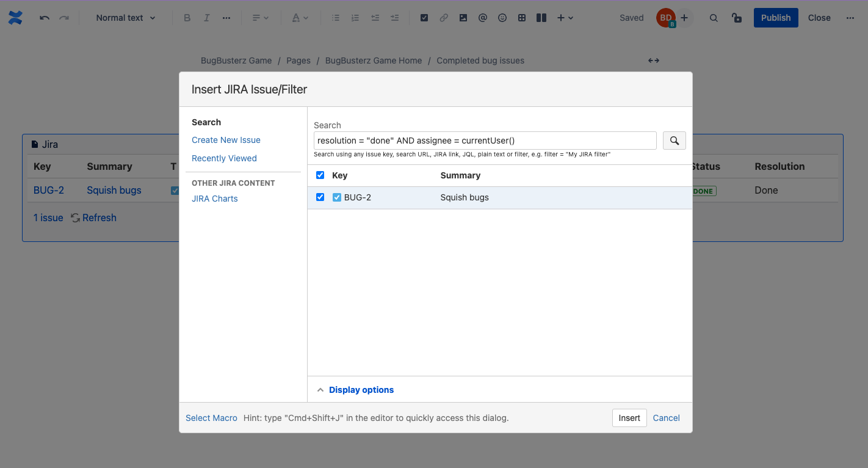The image size is (868, 468).
Task: Click the BD user avatar
Action: click(665, 18)
